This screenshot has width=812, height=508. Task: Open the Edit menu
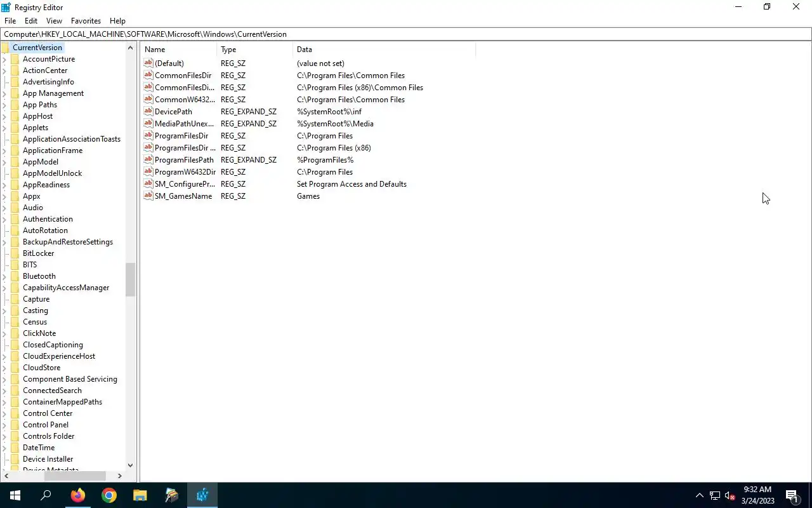[30, 21]
